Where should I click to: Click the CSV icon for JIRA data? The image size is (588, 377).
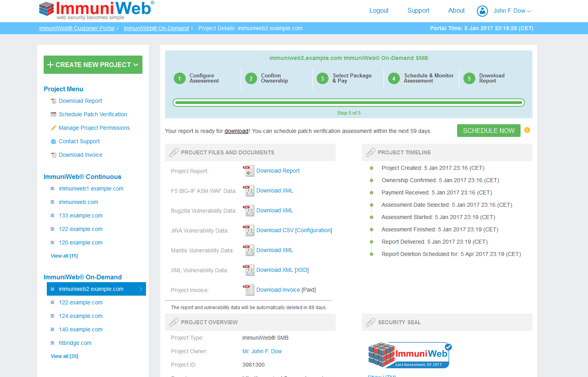(248, 231)
